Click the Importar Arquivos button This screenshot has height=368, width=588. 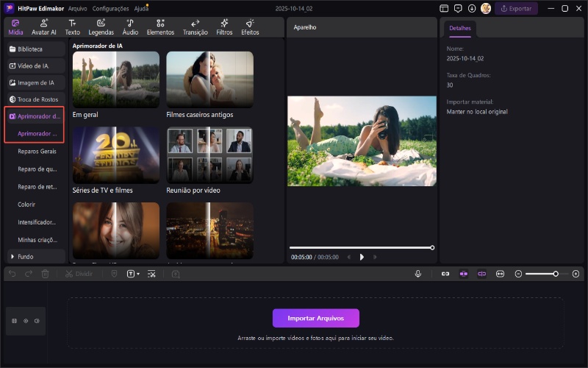(315, 318)
